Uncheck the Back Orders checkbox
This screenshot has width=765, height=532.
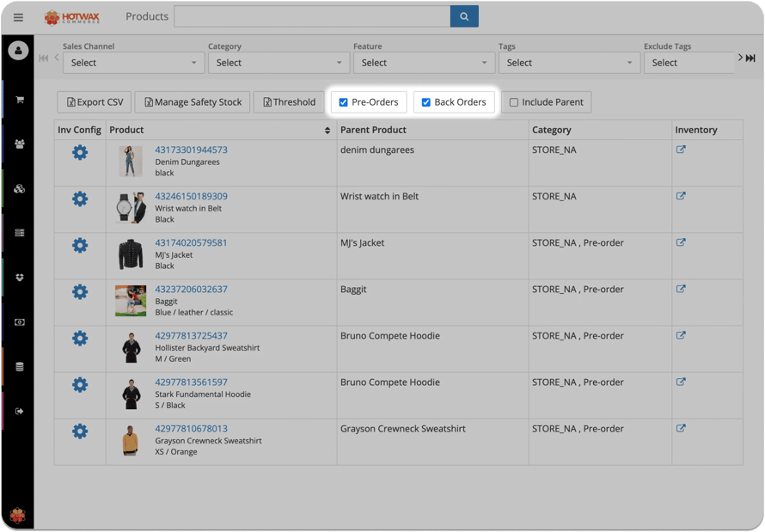(x=426, y=102)
